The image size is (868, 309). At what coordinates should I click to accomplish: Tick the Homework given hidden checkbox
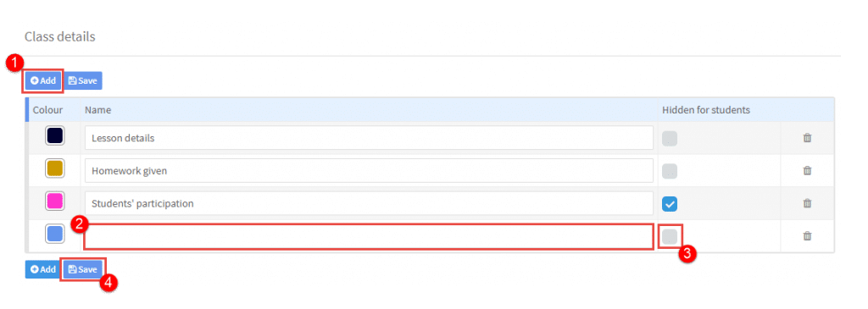(x=670, y=171)
